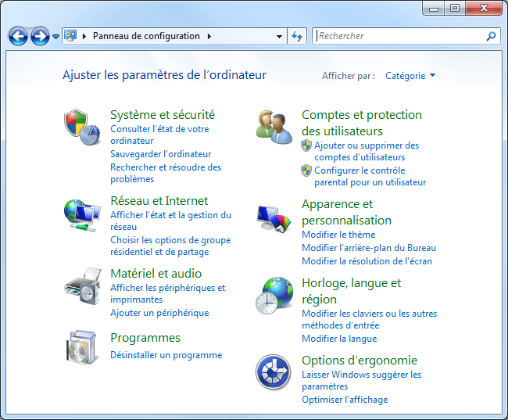The height and width of the screenshot is (420, 508).
Task: Click Désinstaller un programme link
Action: tap(166, 355)
